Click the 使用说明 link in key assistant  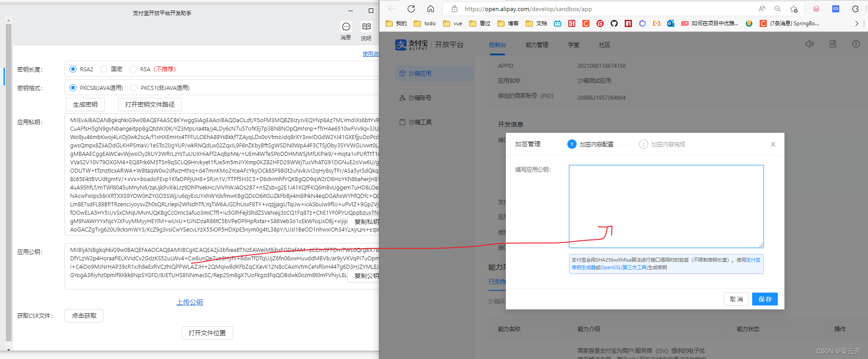(371, 54)
